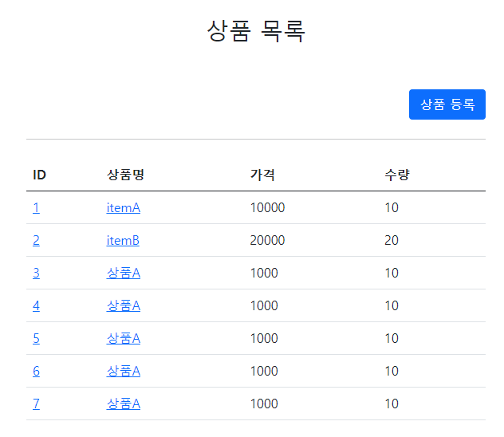Select quantity 20 of itemB

(x=392, y=240)
